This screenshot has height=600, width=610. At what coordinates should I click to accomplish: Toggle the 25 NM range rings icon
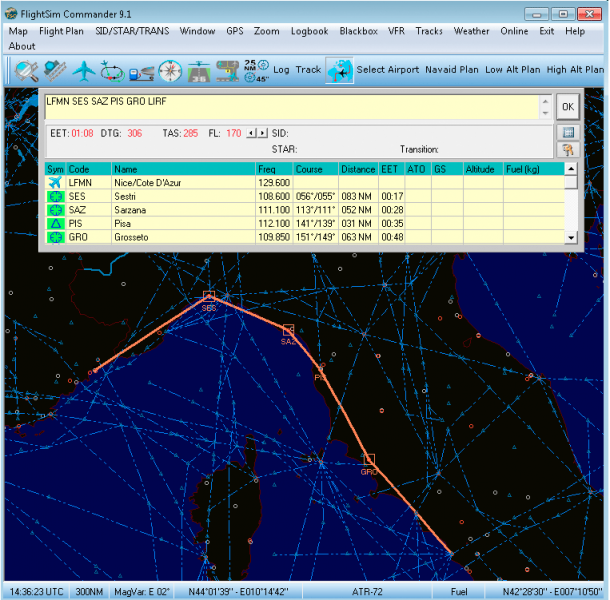click(x=256, y=70)
